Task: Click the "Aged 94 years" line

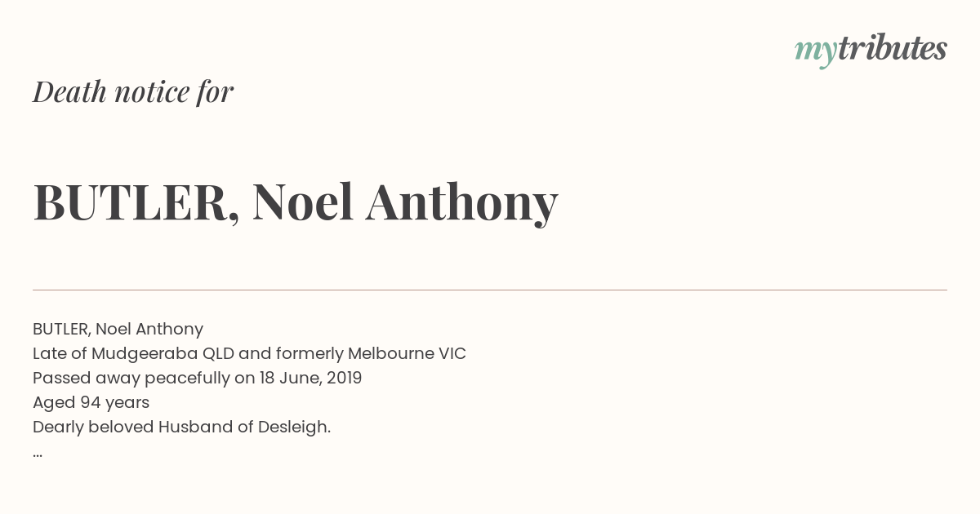Action: pos(91,402)
